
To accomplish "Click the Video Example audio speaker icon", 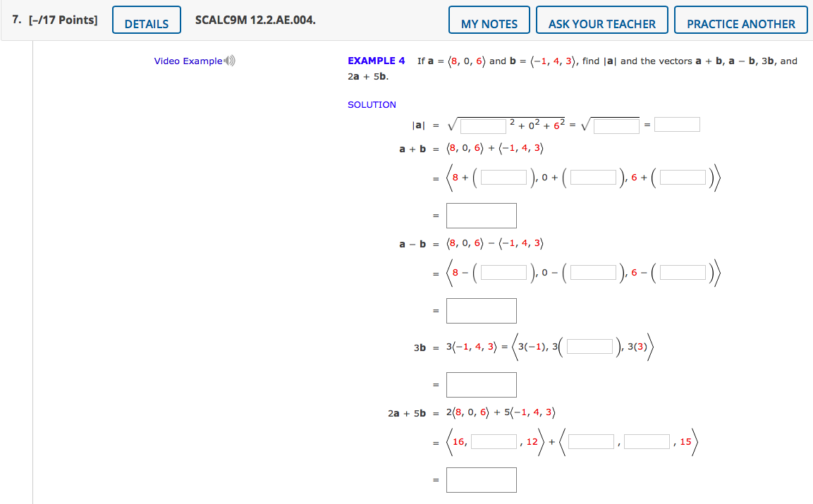I will pos(228,61).
